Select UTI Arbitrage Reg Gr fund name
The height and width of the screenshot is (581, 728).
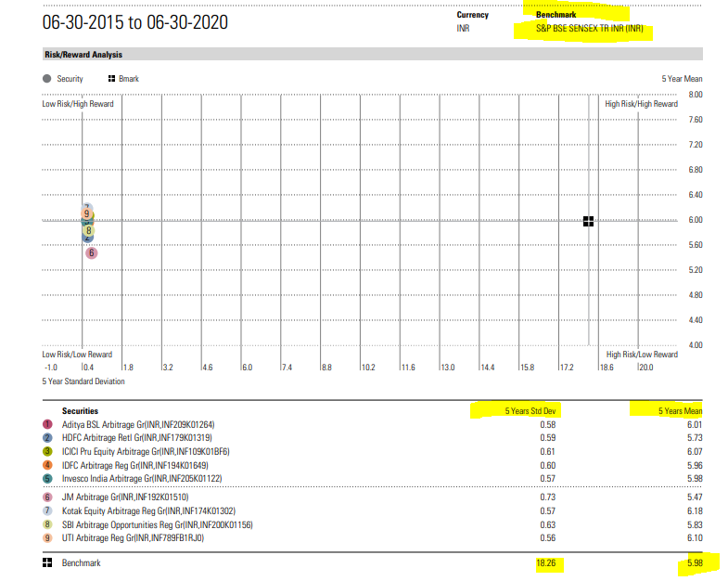tap(134, 537)
